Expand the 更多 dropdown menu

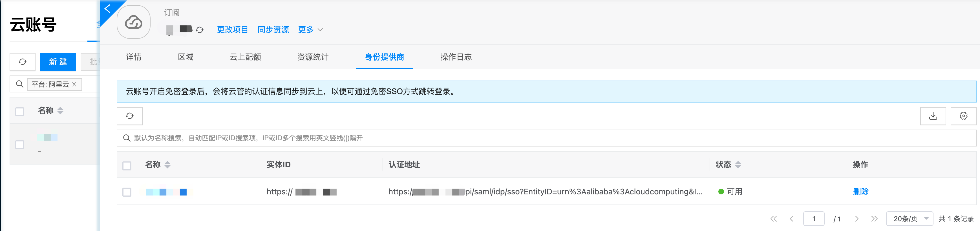tap(310, 30)
